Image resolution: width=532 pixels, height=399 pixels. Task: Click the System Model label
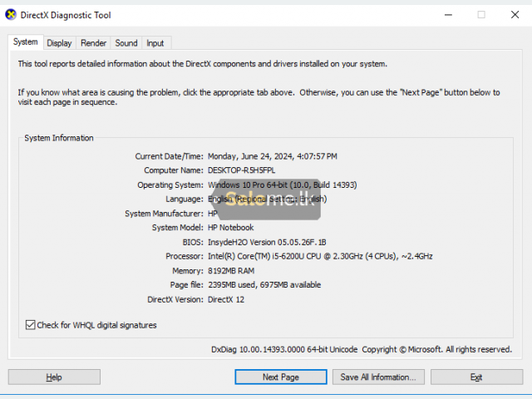point(177,227)
